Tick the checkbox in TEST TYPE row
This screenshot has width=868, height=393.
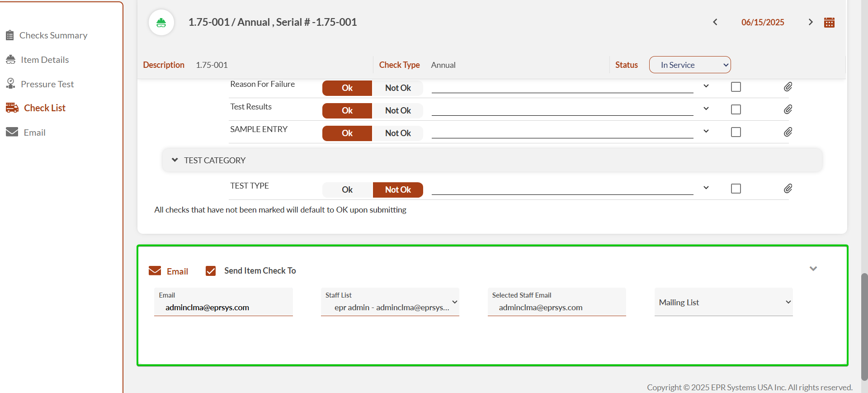coord(736,189)
